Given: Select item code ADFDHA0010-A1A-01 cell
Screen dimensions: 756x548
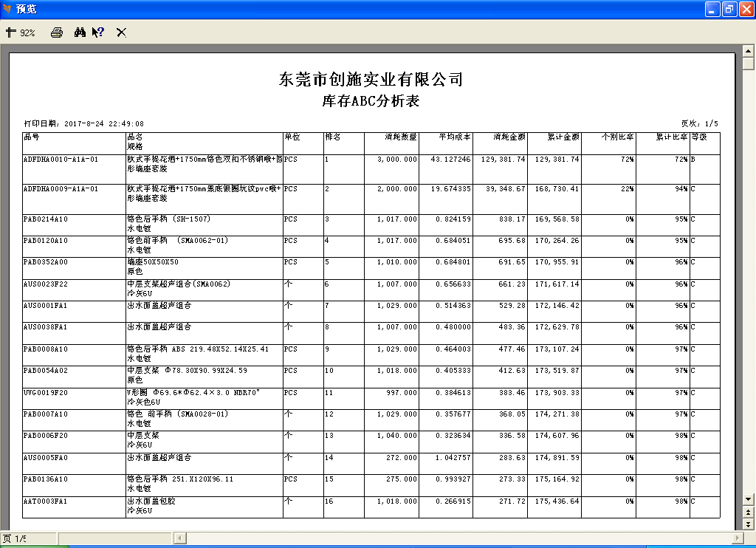Looking at the screenshot, I should pos(61,160).
